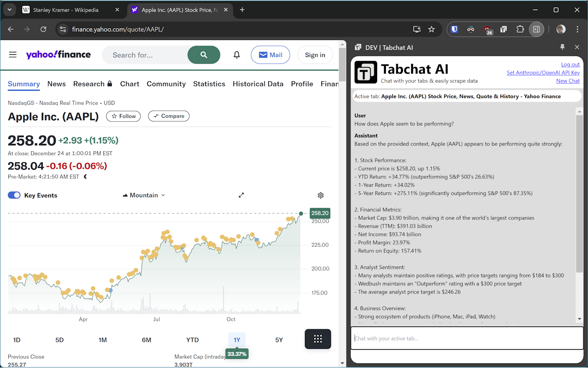Open the grid apps floating button

(x=318, y=339)
